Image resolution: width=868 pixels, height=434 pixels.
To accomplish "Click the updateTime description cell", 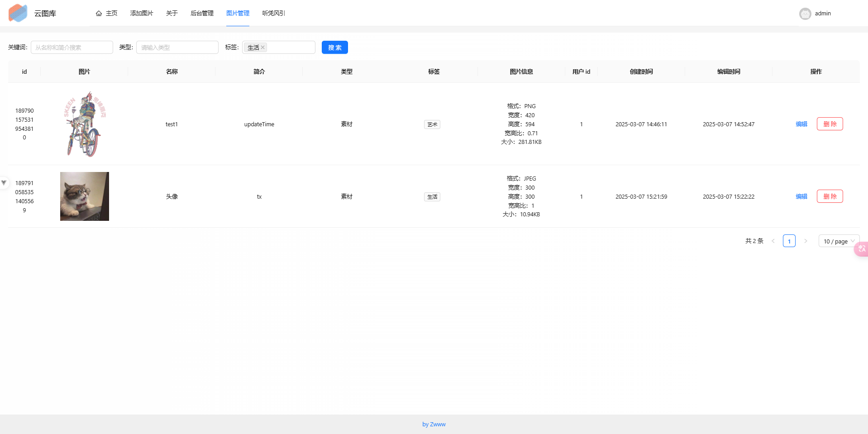I will click(x=259, y=124).
